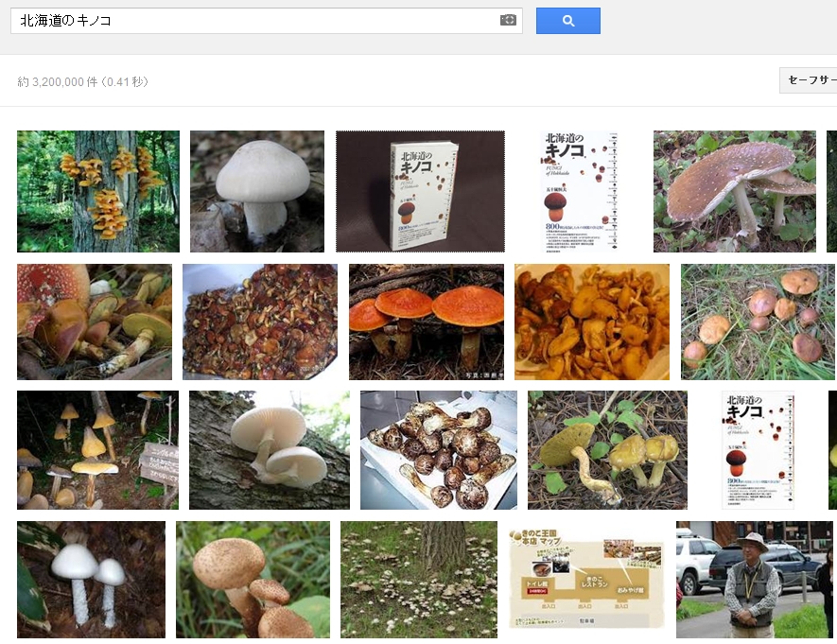
Task: Click the white book cover in first row
Action: click(x=579, y=191)
